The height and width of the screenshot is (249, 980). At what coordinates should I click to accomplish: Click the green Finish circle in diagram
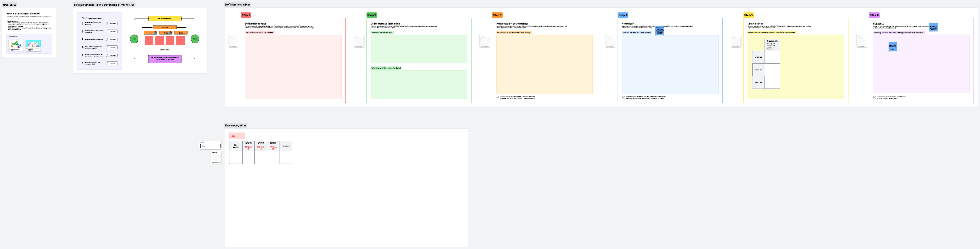tap(195, 39)
